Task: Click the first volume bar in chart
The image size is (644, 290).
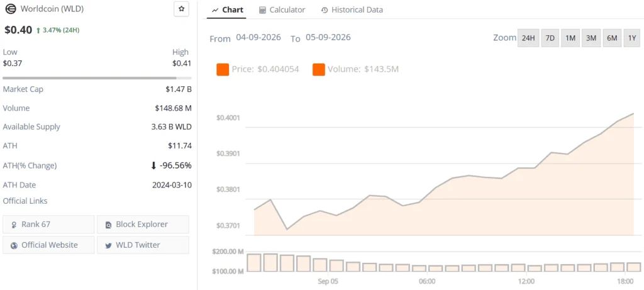Action: tap(254, 262)
